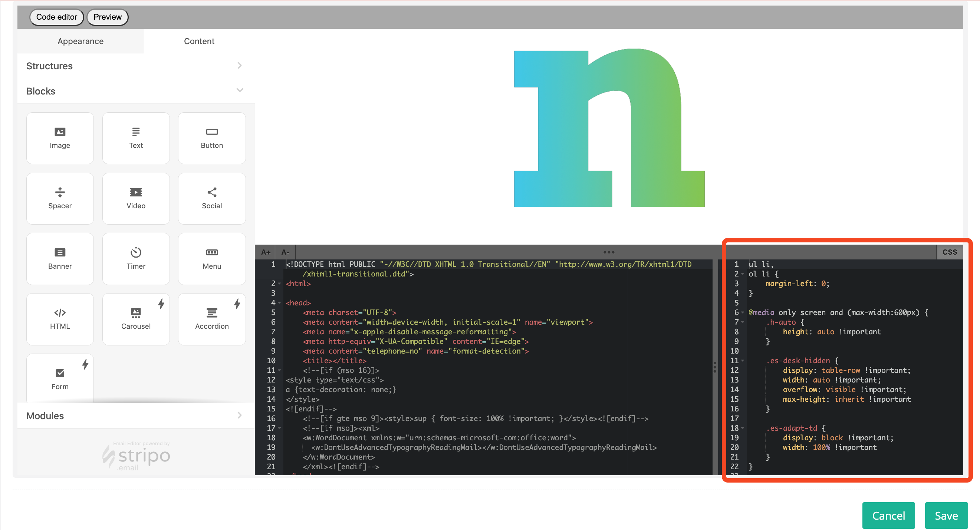This screenshot has width=980, height=530.
Task: Pick the Spacer block
Action: pos(60,198)
